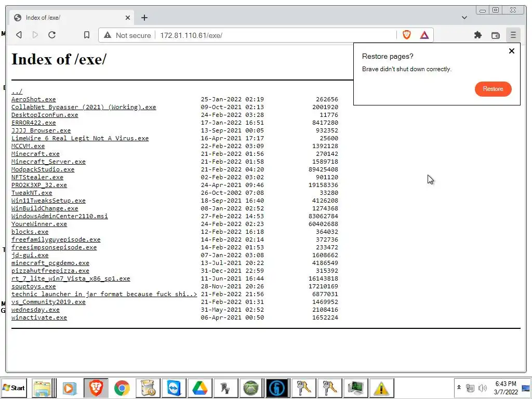Go back to the previous page
This screenshot has height=399, width=532.
point(19,35)
